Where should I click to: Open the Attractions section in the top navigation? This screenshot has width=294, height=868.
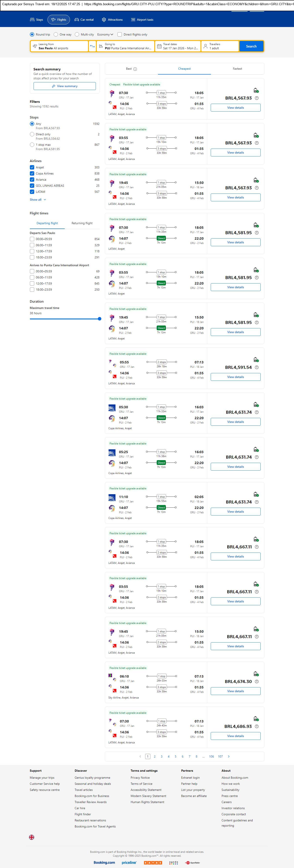tap(112, 20)
